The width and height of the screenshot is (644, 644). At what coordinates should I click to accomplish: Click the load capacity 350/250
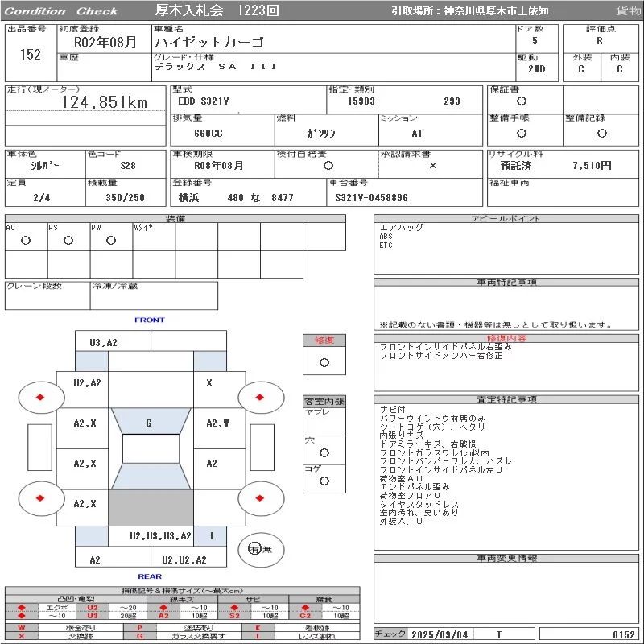(126, 198)
